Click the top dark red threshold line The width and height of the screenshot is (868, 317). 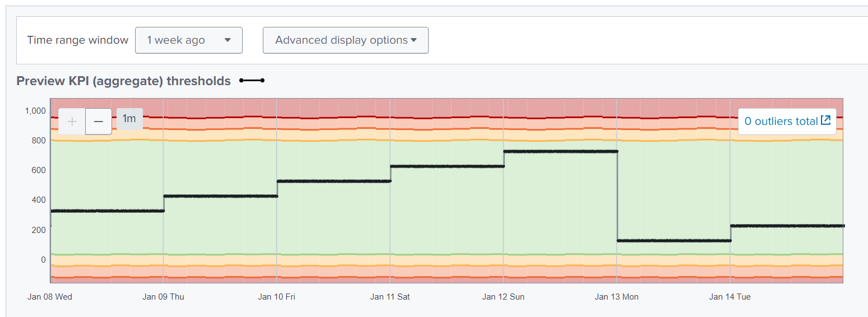pos(392,118)
